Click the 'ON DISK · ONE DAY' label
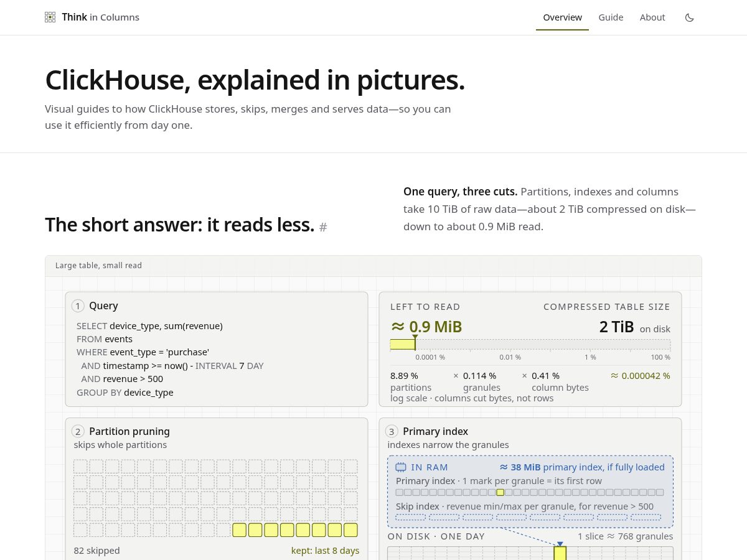The height and width of the screenshot is (560, 747). tap(436, 536)
